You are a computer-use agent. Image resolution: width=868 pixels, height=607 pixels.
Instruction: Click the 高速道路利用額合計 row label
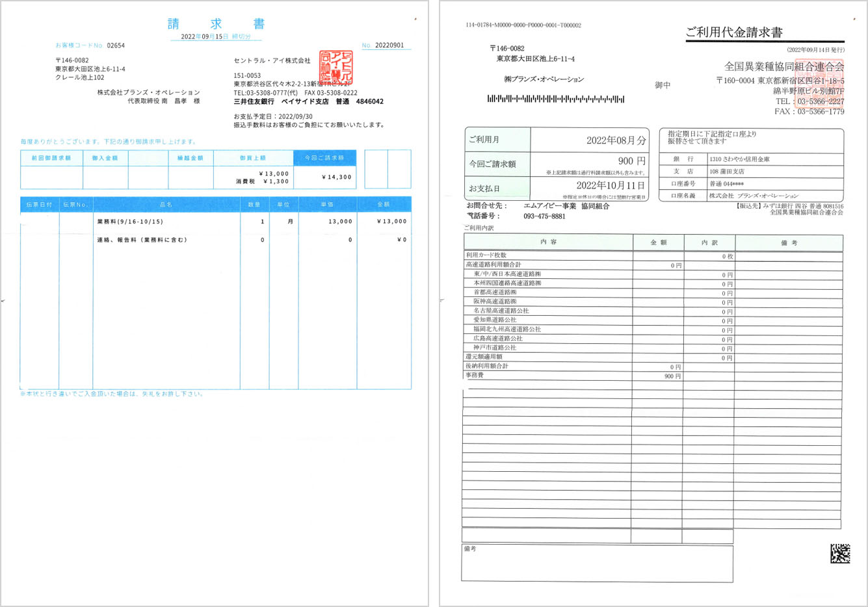[493, 265]
